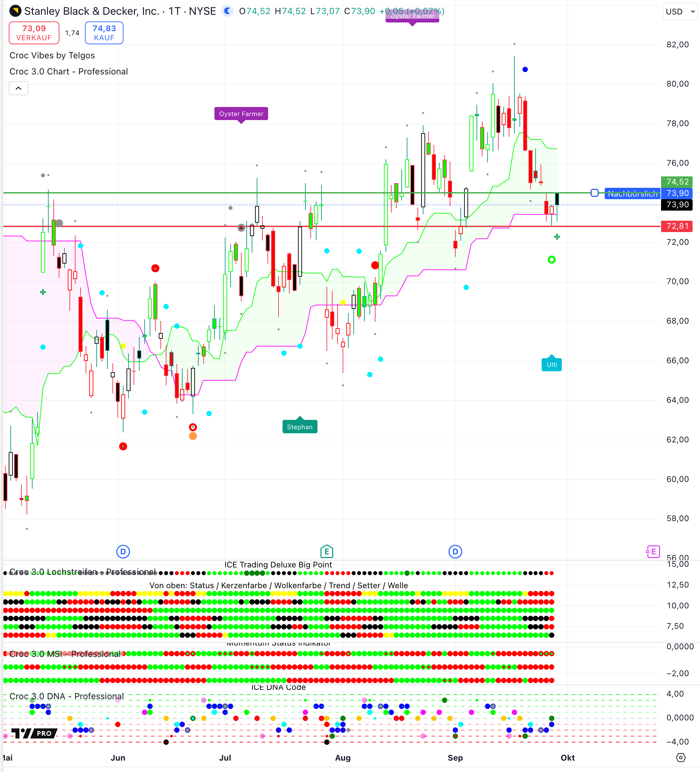Image resolution: width=700 pixels, height=772 pixels.
Task: Click the red 72,81 price level tag
Action: tap(677, 226)
